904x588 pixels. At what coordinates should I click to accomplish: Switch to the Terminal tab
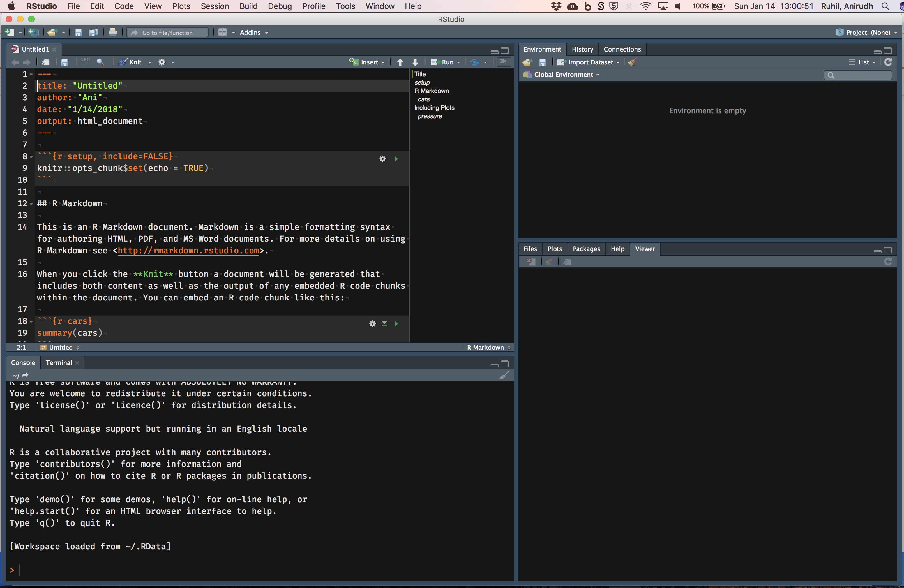point(59,362)
